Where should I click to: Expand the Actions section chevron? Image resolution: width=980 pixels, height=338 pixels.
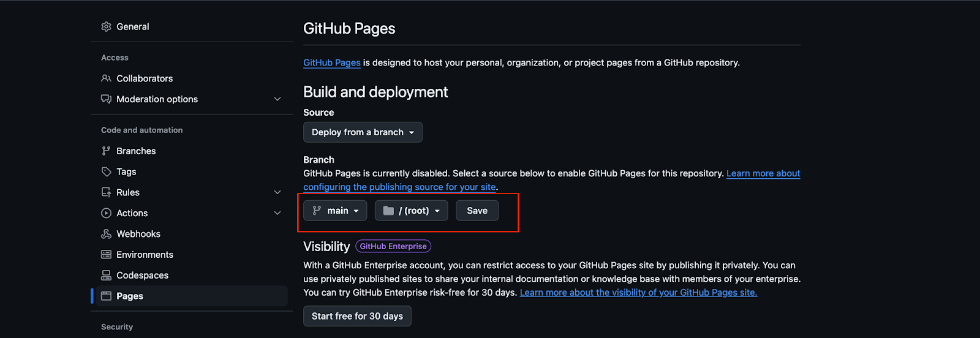(277, 213)
